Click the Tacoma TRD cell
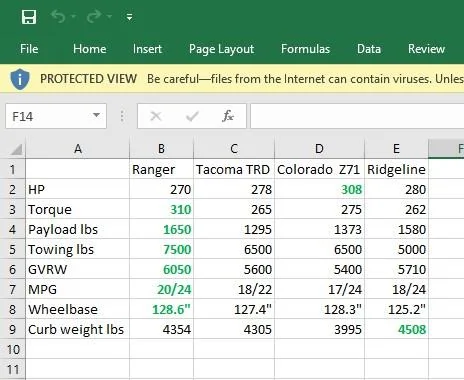Viewport: 464px width, 380px height. click(234, 169)
